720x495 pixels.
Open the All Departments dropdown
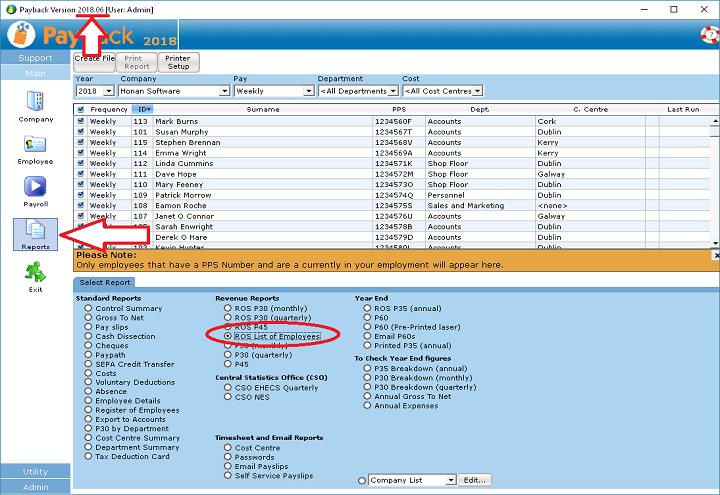tap(393, 91)
